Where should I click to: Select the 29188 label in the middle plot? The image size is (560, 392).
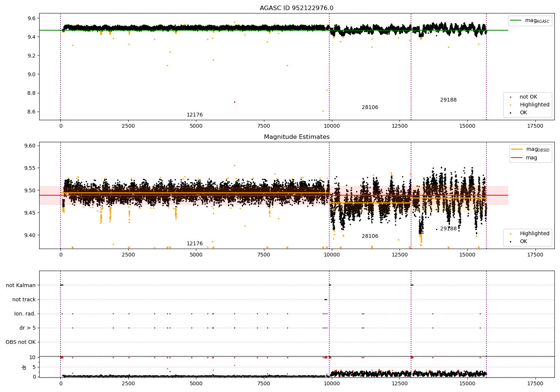(448, 229)
